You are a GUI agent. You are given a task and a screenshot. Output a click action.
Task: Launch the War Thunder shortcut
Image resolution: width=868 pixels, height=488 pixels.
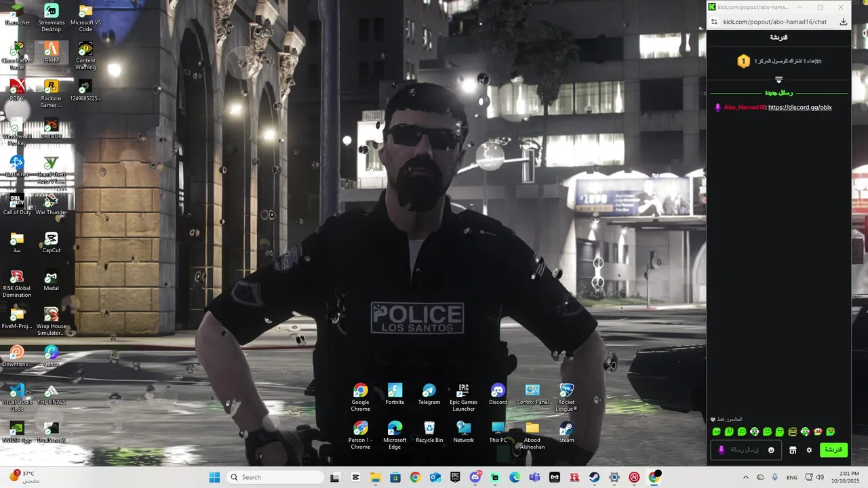pyautogui.click(x=51, y=204)
